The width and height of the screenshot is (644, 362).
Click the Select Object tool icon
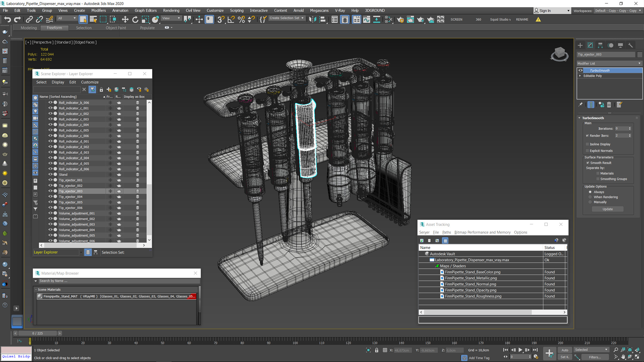click(83, 19)
